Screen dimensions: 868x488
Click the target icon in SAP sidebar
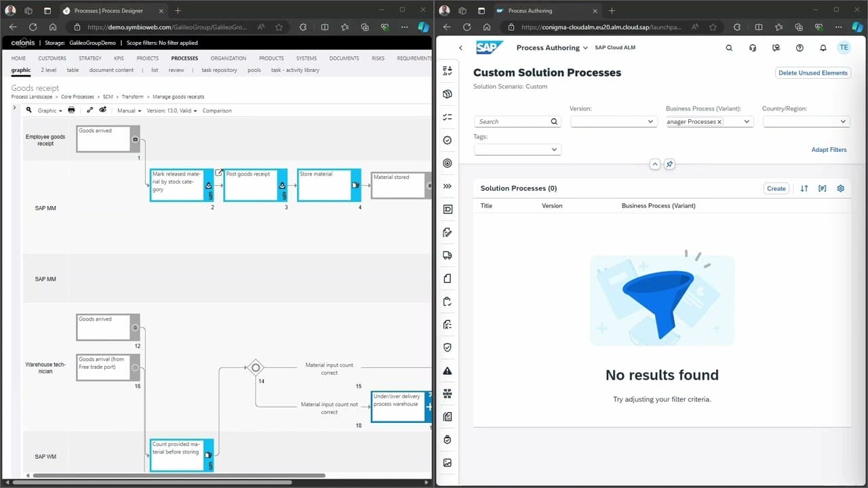tap(448, 163)
